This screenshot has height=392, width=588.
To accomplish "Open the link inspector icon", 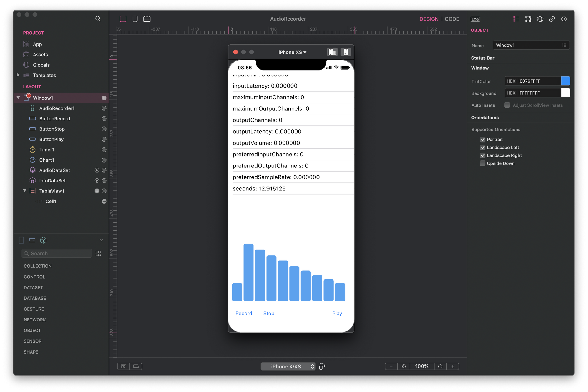I will click(552, 19).
